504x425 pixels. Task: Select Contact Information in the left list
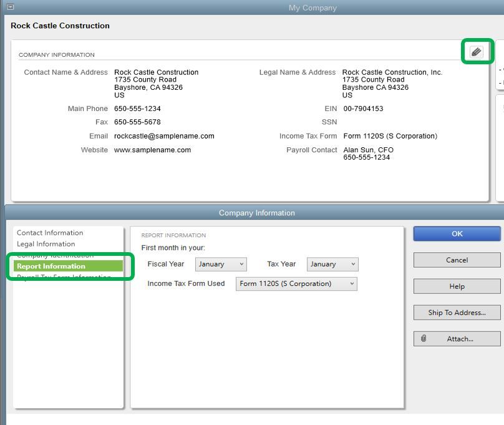click(x=50, y=233)
